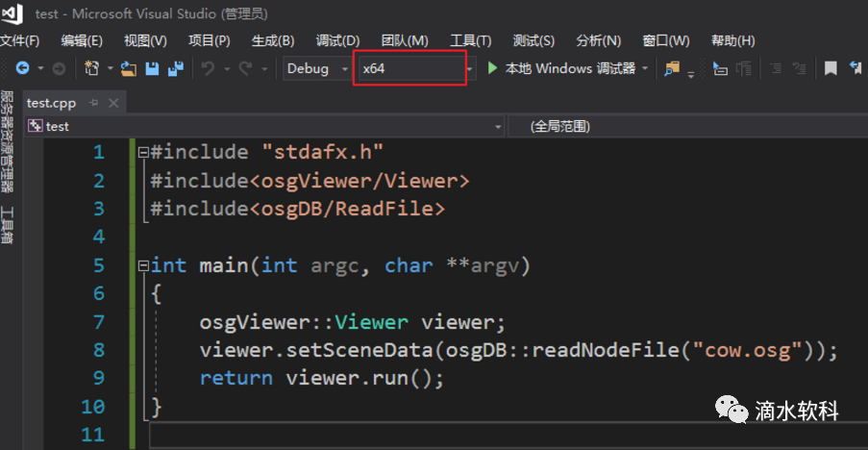Open the 文件(F) menu

click(x=20, y=40)
